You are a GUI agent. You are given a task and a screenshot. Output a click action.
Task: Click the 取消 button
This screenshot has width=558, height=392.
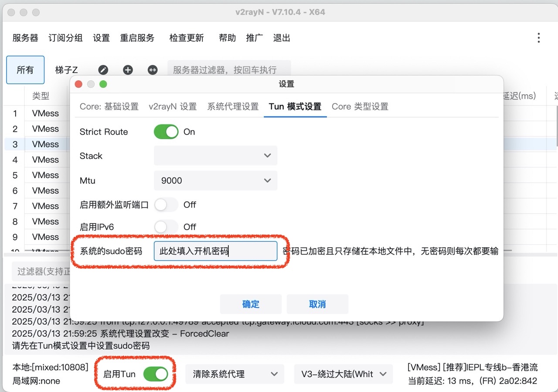(x=317, y=304)
